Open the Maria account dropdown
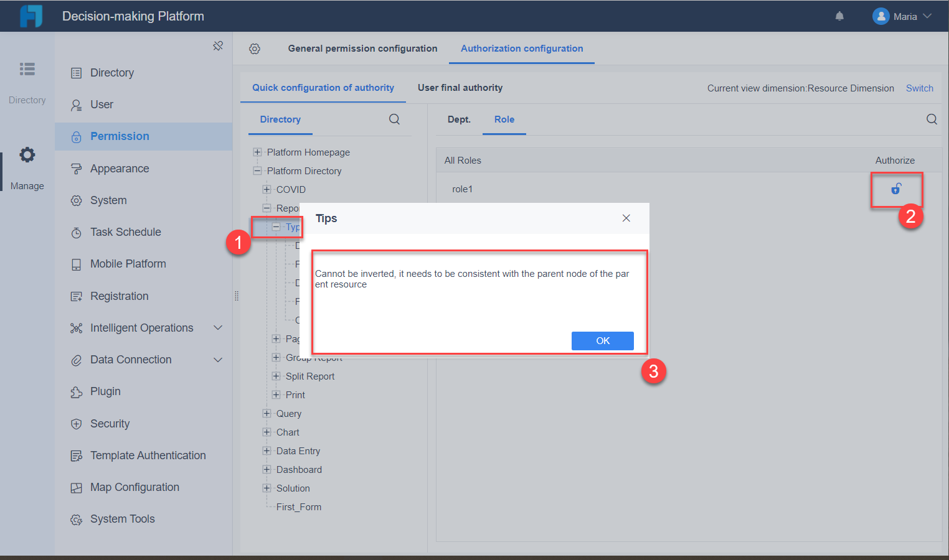This screenshot has height=560, width=949. pos(904,16)
